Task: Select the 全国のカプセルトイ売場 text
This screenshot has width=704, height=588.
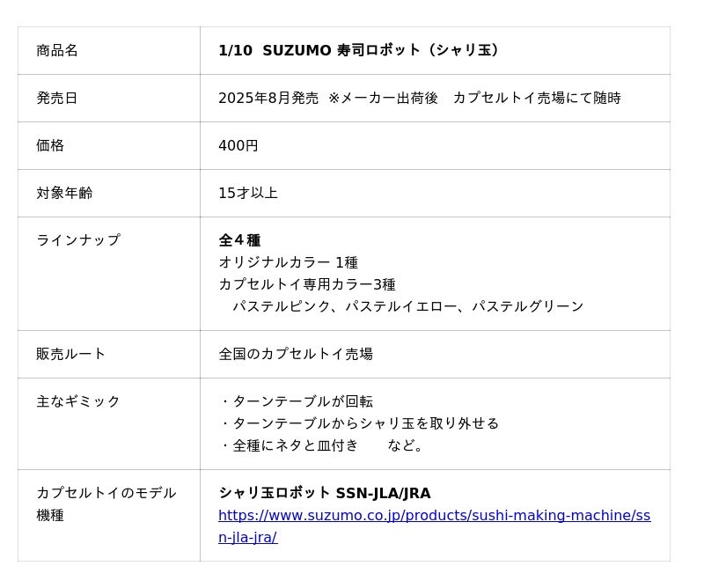Action: coord(296,354)
